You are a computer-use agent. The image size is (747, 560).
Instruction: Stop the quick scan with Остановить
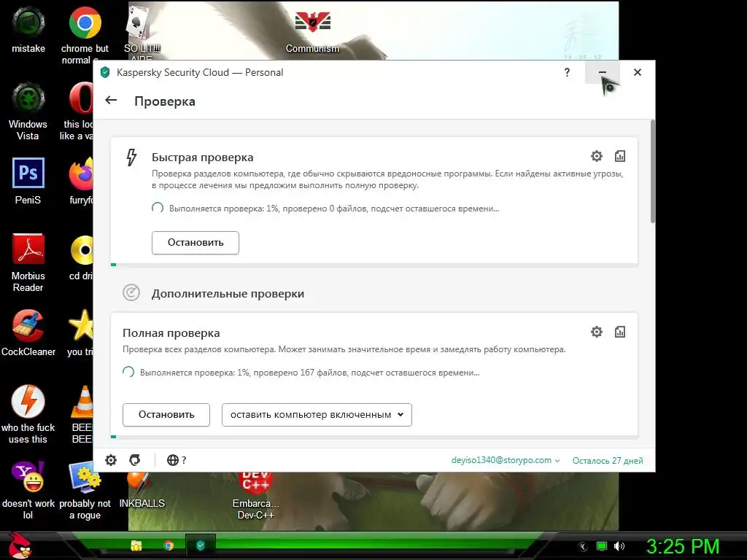[196, 243]
